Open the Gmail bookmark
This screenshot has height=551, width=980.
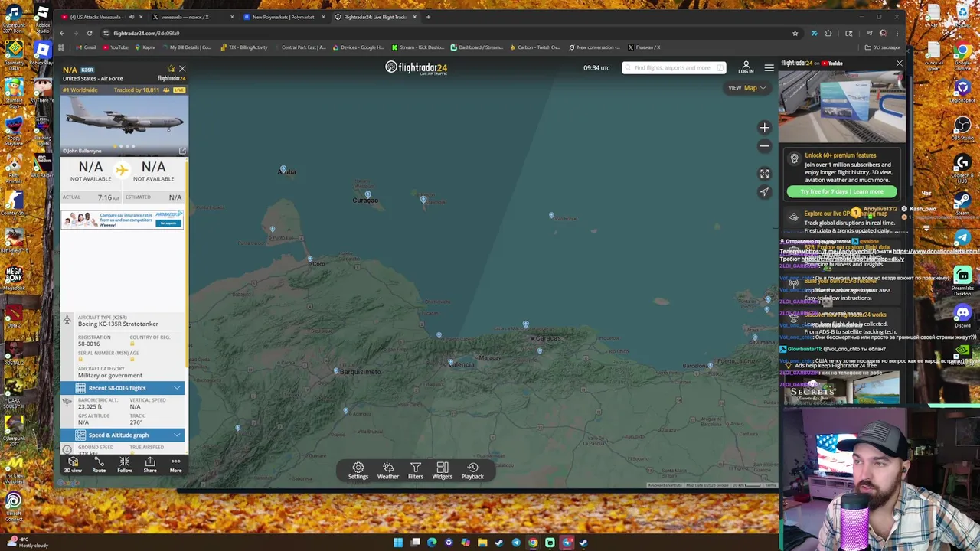(86, 47)
